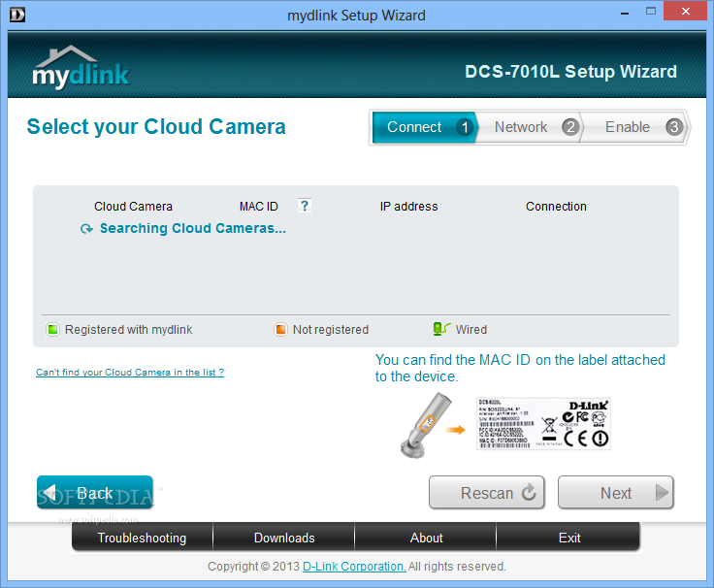
Task: Click the MAC ID column header
Action: (259, 207)
